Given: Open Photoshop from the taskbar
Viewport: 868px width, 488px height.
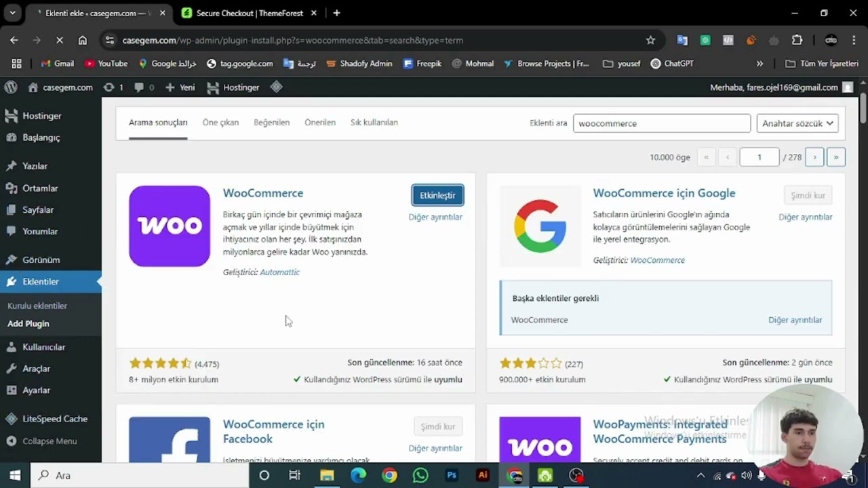Looking at the screenshot, I should [452, 475].
